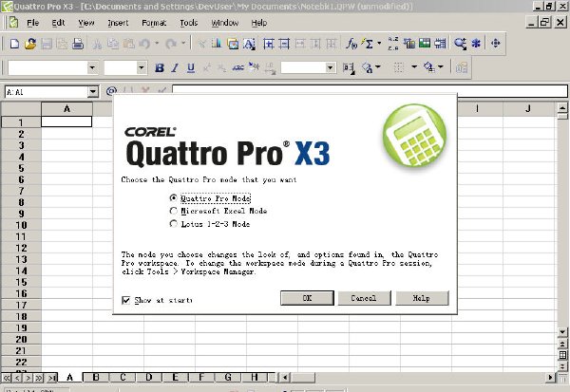Open the Window menu

pos(224,23)
